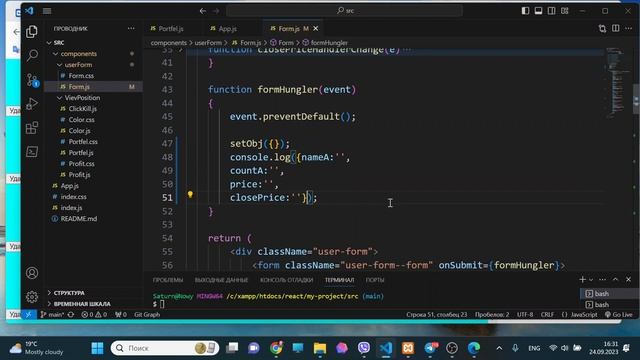Screen dimensions: 640x360
Task: Open Color.css in the explorer
Action: (81, 120)
